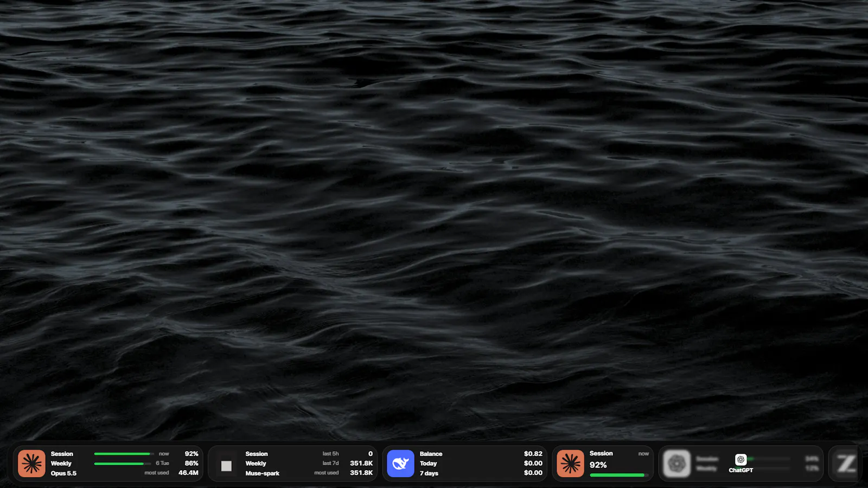Click the Weekly progress bar showing 86%
The width and height of the screenshot is (868, 488).
tap(123, 464)
